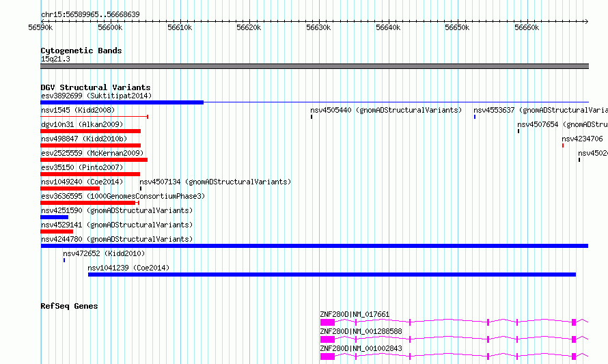Select the 15q21.3 band label

[55, 59]
